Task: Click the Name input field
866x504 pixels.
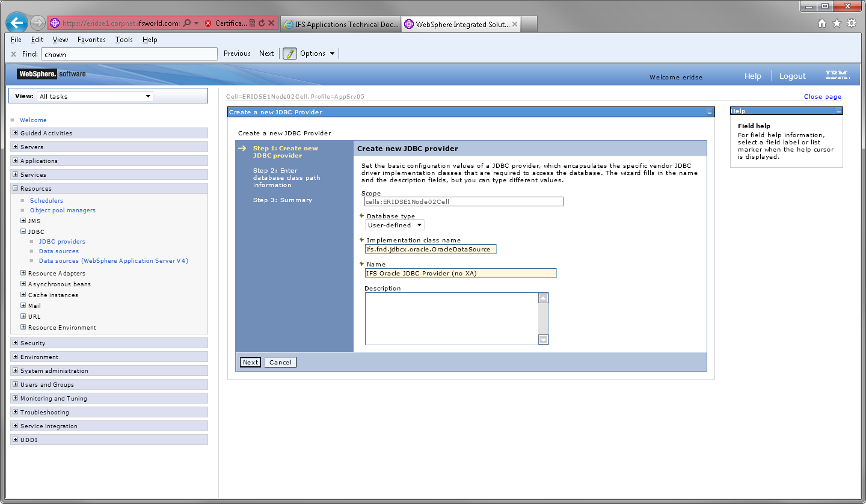Action: 461,273
